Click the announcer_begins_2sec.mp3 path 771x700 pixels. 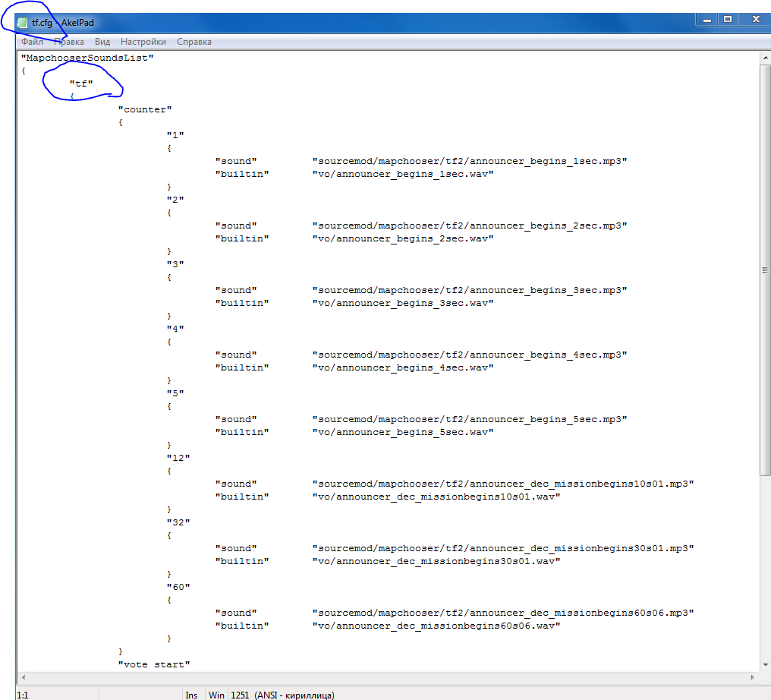click(470, 225)
